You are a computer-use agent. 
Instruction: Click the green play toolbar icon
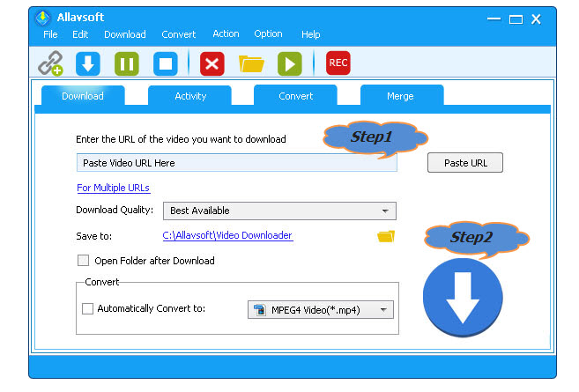(x=290, y=63)
